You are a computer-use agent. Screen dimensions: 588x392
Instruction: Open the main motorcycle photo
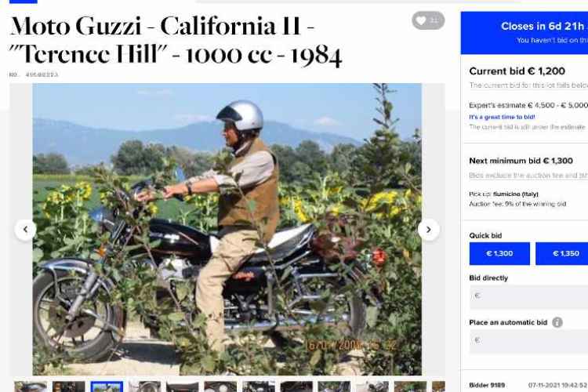click(227, 229)
